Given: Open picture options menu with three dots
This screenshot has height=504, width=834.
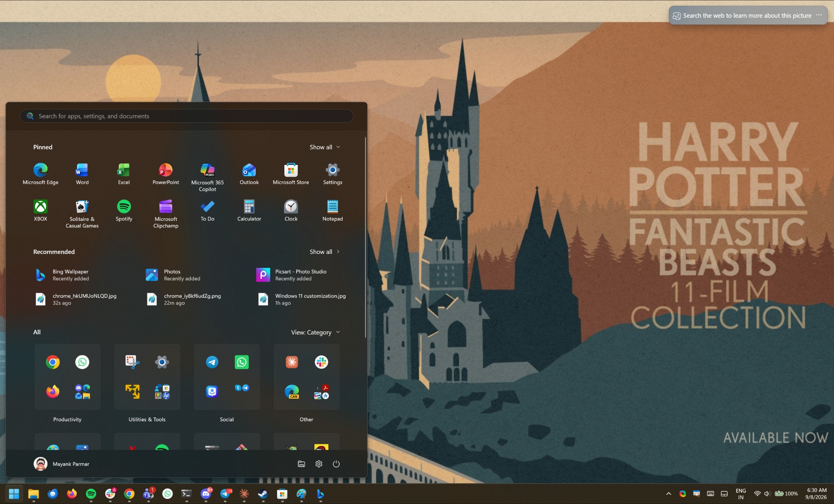Looking at the screenshot, I should [819, 15].
